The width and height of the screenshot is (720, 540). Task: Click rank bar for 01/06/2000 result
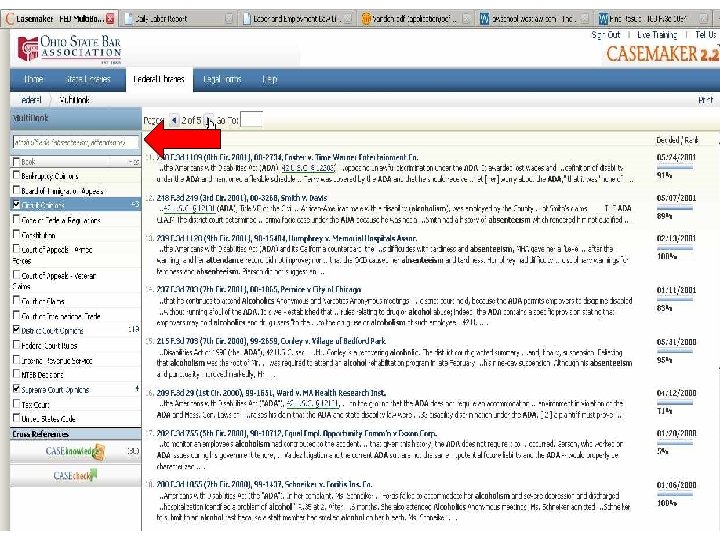pos(675,496)
